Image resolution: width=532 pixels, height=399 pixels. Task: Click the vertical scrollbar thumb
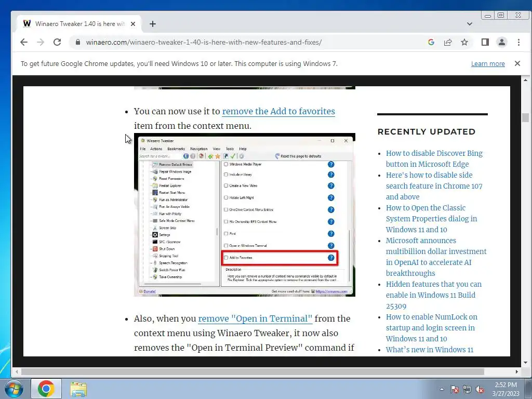pos(526,117)
